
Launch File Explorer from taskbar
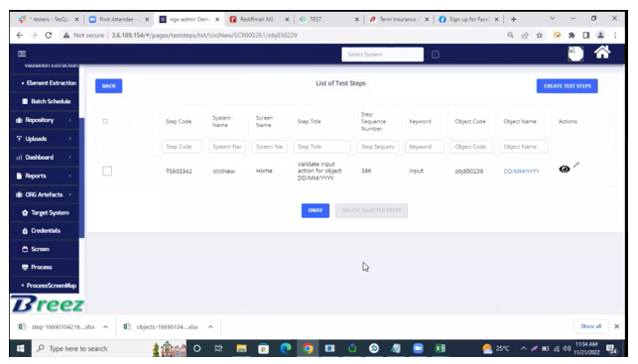click(242, 348)
